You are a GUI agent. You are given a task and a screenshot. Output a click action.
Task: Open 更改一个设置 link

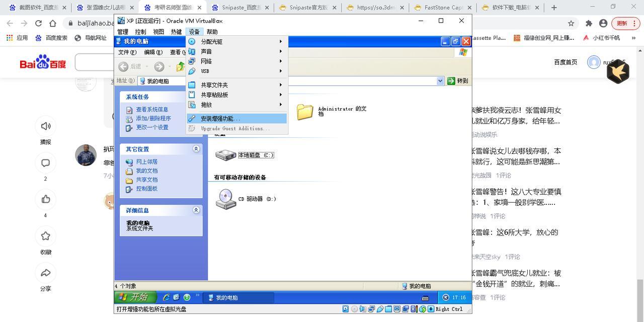152,128
